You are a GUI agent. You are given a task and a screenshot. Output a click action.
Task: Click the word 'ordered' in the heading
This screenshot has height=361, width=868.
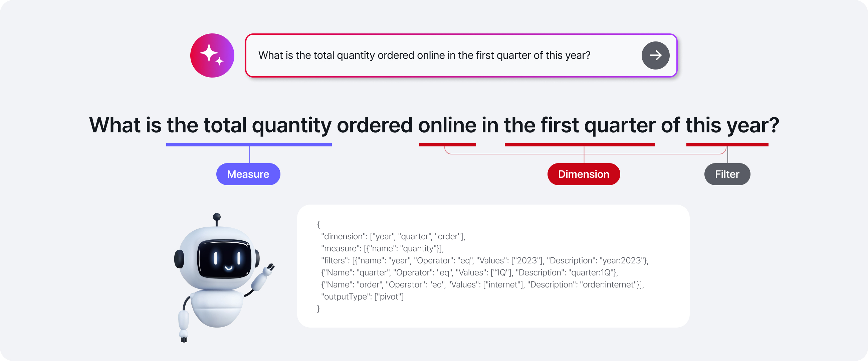375,125
